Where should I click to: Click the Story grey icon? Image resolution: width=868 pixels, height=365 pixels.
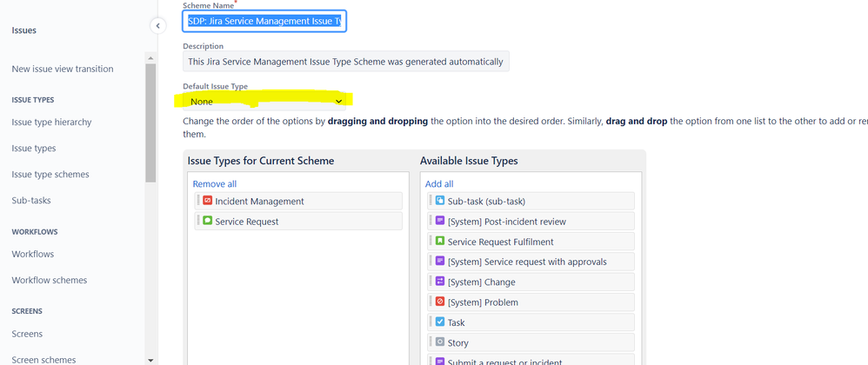point(440,342)
